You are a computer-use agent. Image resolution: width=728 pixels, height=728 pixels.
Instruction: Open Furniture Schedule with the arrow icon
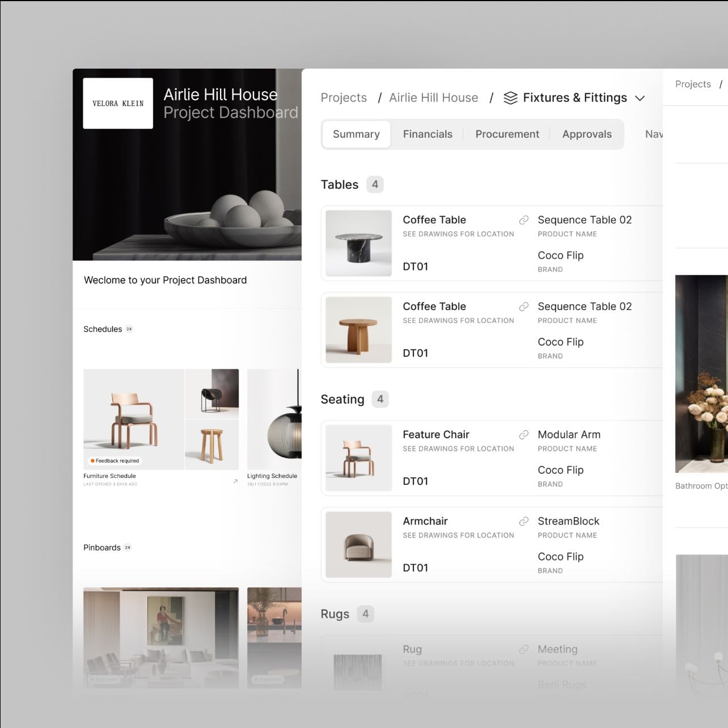tap(235, 481)
